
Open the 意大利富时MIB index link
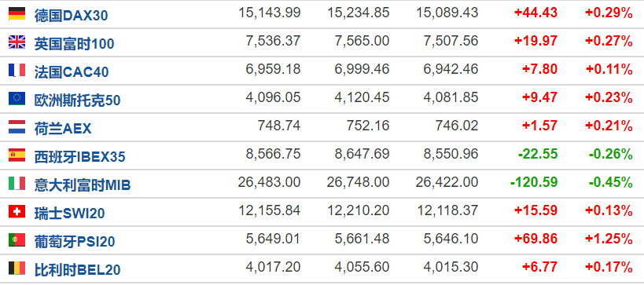83,185
